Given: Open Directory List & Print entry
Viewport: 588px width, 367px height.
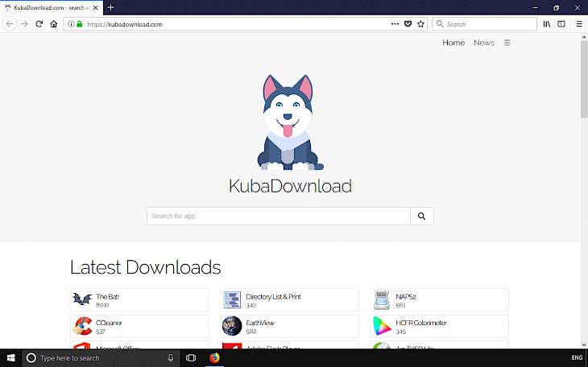Looking at the screenshot, I should pyautogui.click(x=289, y=300).
